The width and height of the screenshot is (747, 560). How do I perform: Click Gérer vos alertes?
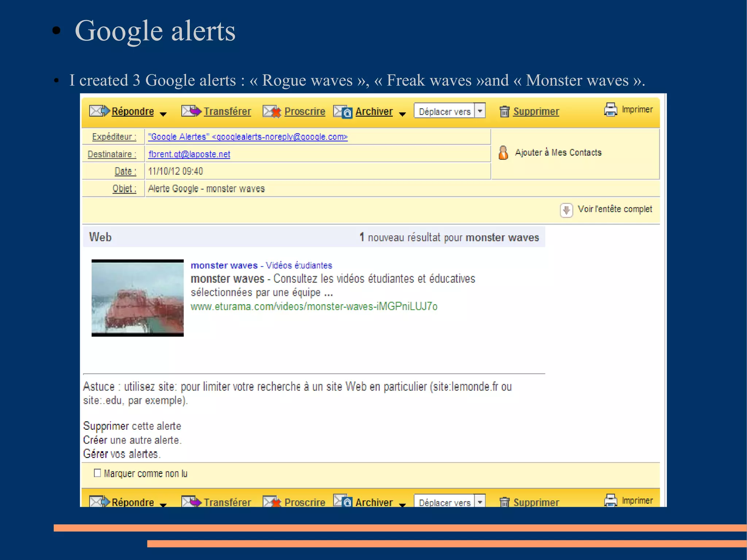tap(122, 454)
